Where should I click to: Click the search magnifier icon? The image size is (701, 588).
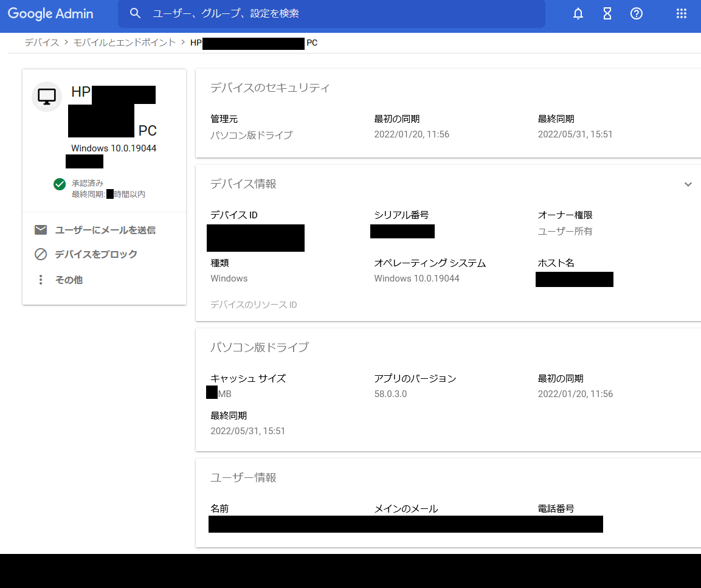pyautogui.click(x=135, y=13)
